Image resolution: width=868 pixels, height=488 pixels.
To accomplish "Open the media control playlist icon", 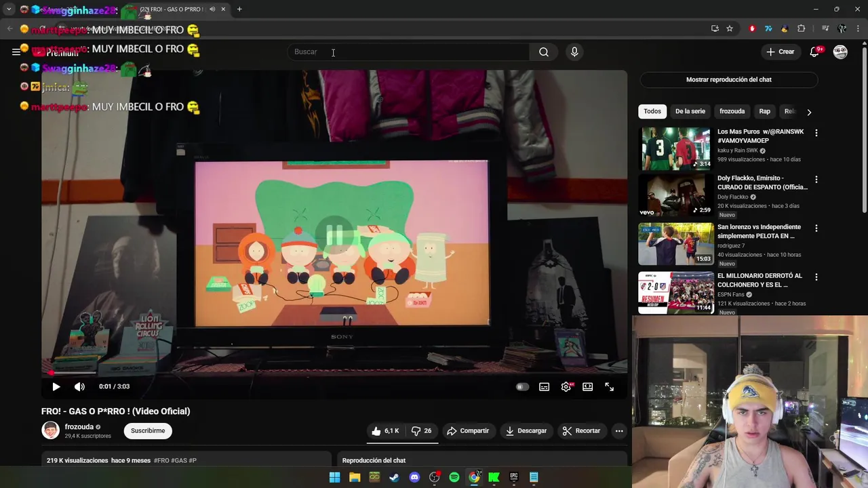I will tap(825, 28).
